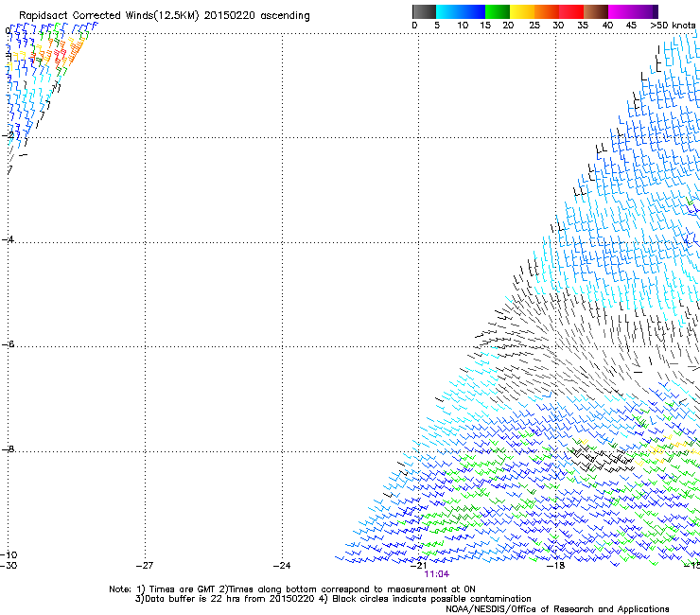
Task: Click the purple '11:04' time label
Action: [x=437, y=574]
